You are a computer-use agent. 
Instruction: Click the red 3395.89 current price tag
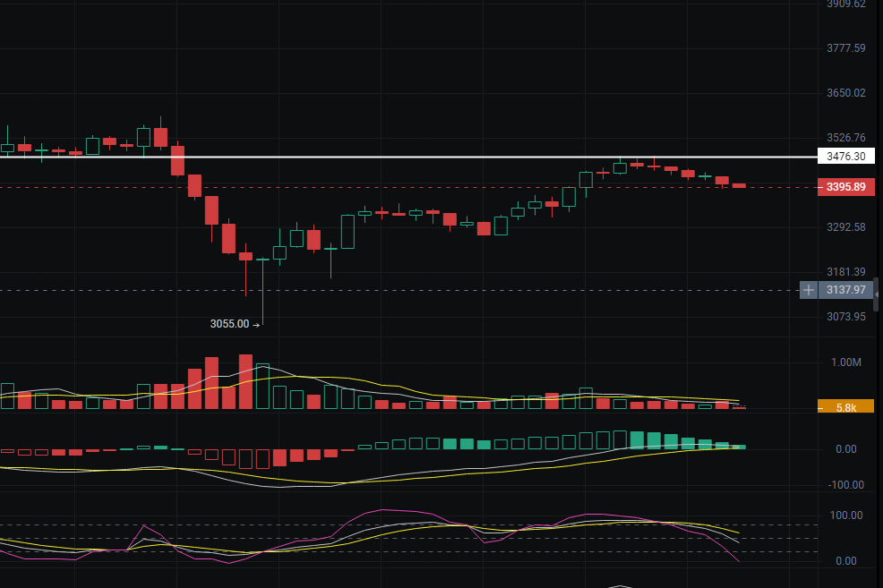(845, 187)
